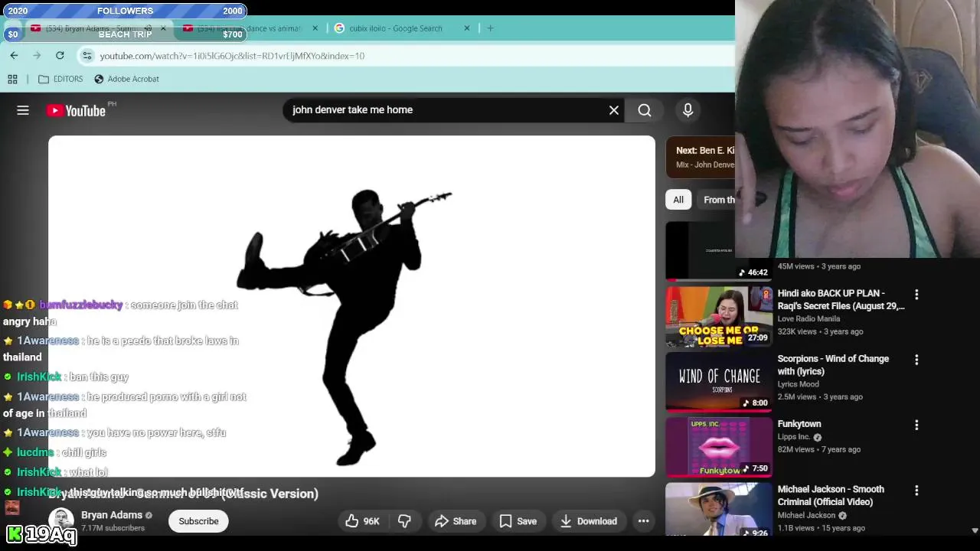This screenshot has height=551, width=980.
Task: Select the All filter chip
Action: [678, 200]
